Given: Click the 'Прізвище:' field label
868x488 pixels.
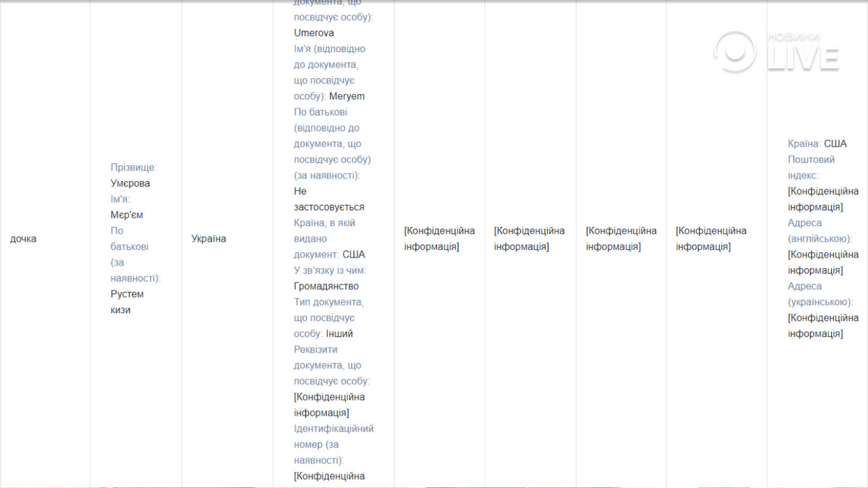Looking at the screenshot, I should 133,168.
